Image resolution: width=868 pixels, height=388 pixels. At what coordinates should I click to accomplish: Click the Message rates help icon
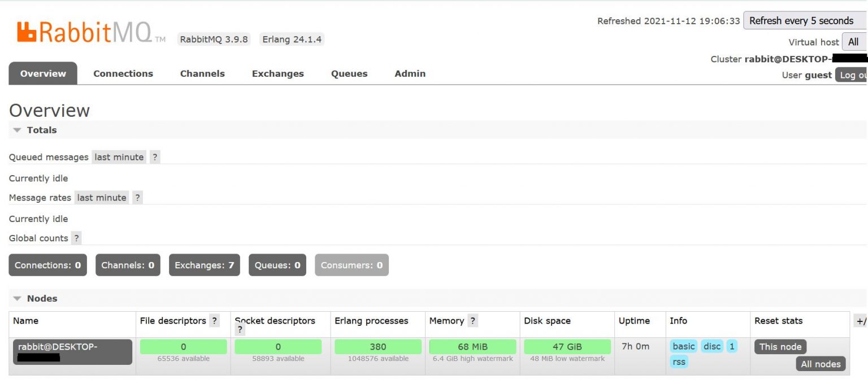137,197
